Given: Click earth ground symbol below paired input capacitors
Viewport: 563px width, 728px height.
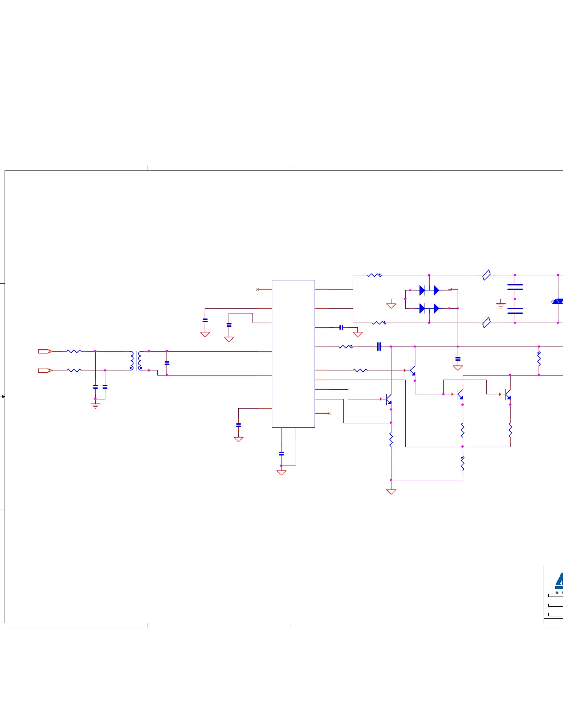Looking at the screenshot, I should coord(96,405).
